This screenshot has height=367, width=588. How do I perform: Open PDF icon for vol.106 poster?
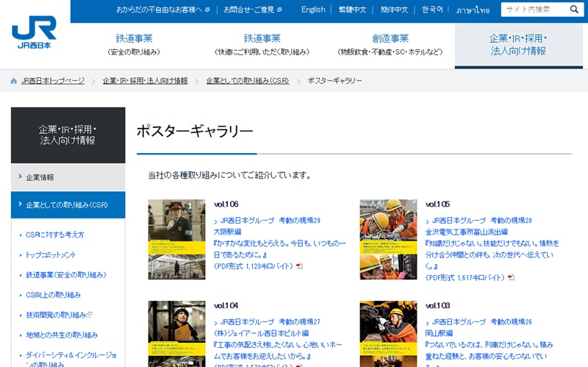point(299,266)
